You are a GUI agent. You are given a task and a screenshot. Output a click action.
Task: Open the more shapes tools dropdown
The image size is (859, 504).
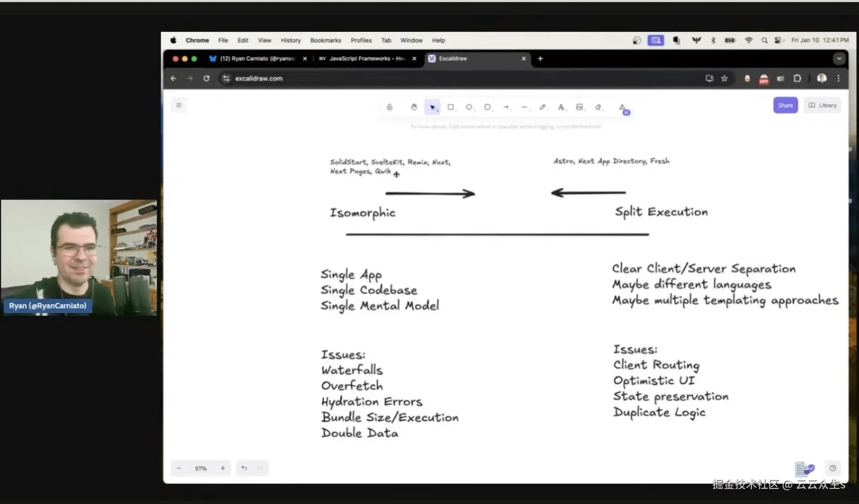(622, 108)
